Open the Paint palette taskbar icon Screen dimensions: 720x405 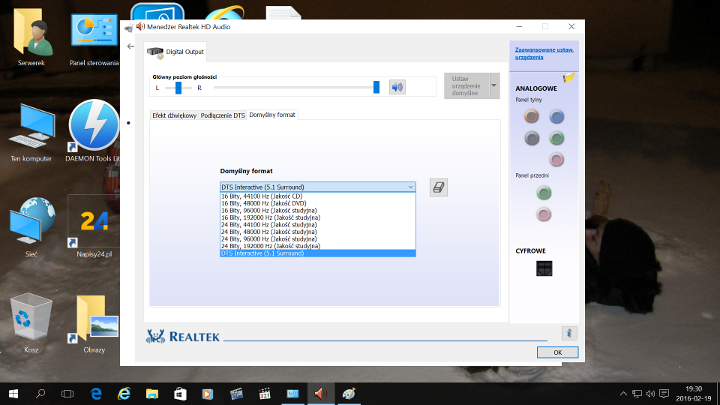pyautogui.click(x=349, y=394)
